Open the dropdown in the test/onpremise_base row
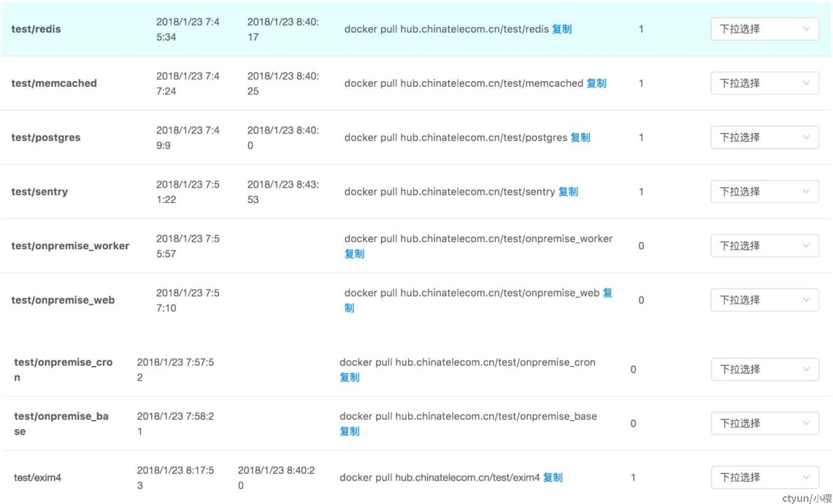 click(764, 423)
